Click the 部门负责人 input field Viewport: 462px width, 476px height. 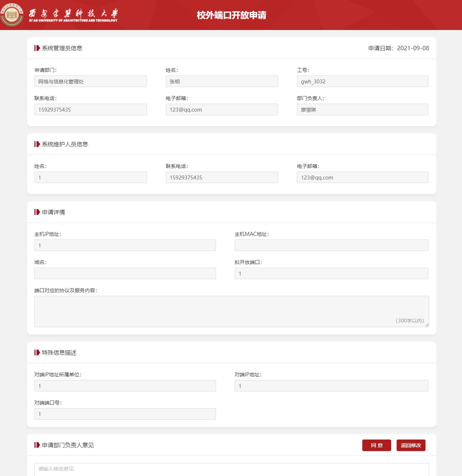(x=363, y=109)
